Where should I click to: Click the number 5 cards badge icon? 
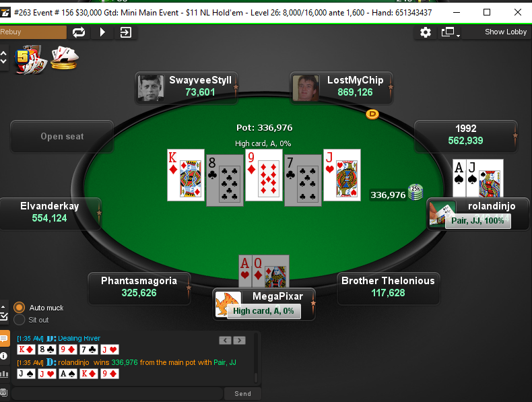(x=30, y=60)
